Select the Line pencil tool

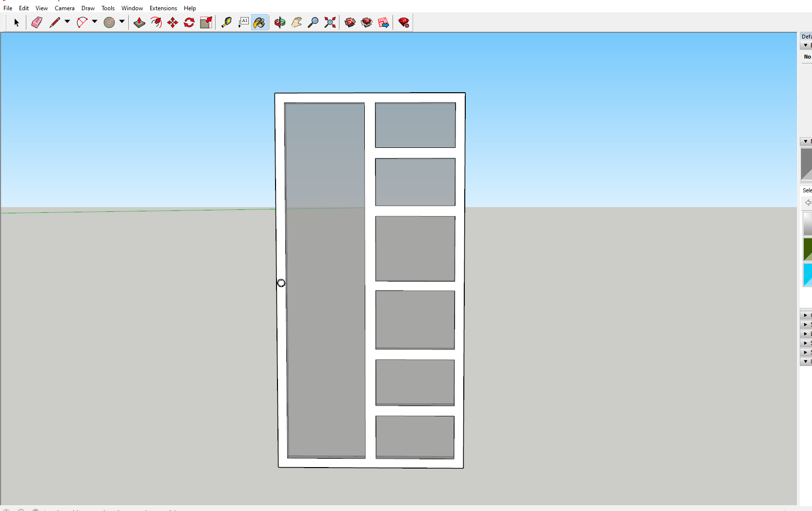point(55,22)
